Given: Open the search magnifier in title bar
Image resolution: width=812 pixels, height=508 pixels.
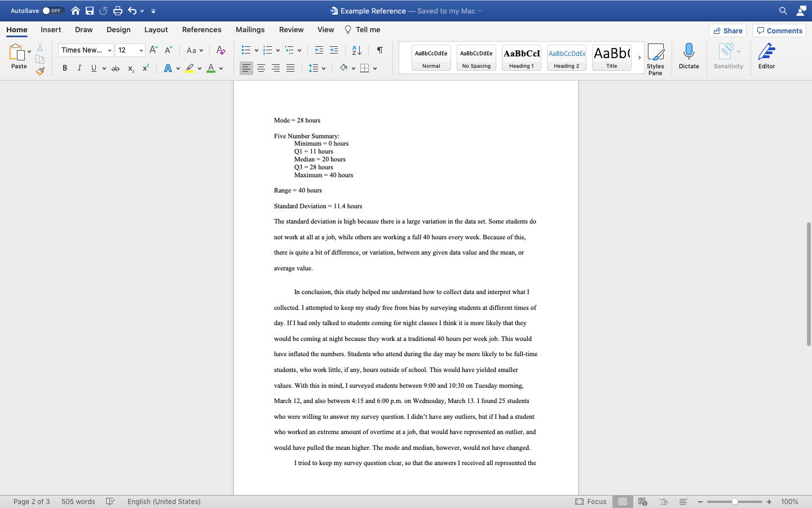Looking at the screenshot, I should 783,11.
